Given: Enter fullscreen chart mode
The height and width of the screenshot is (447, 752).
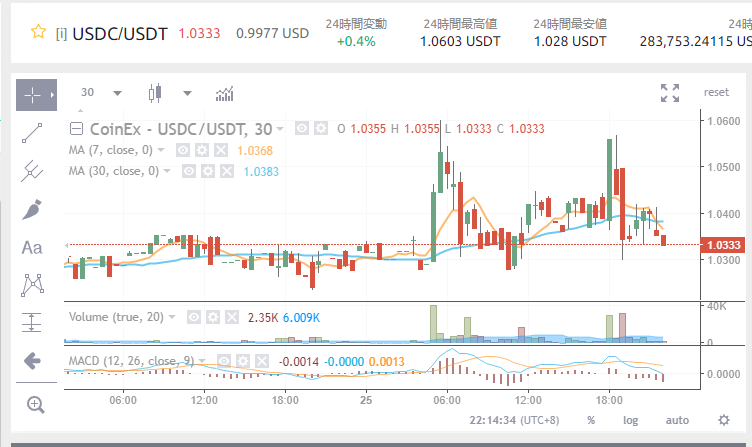Looking at the screenshot, I should [670, 93].
